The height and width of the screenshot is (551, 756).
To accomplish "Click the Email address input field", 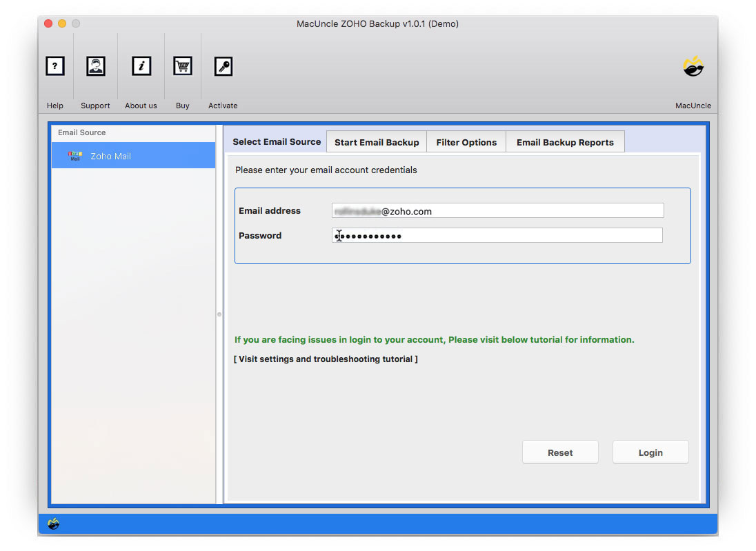I will [x=497, y=210].
